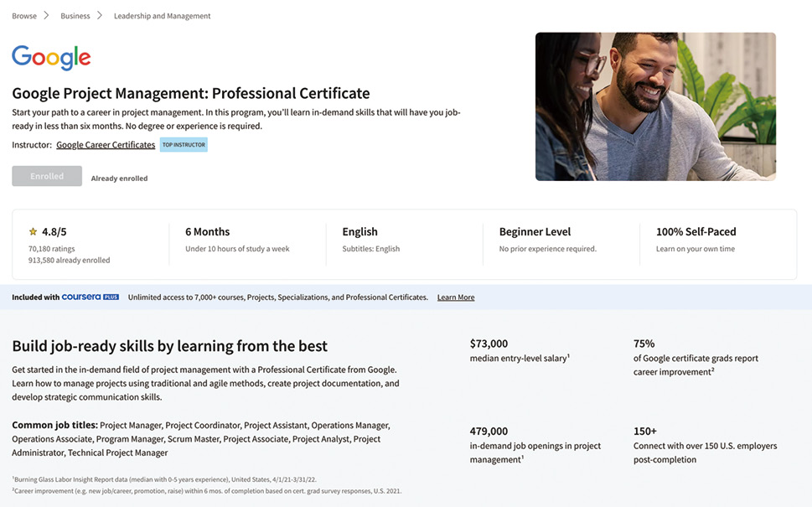
Task: Click the greyed-out Enrolled button
Action: (x=47, y=176)
